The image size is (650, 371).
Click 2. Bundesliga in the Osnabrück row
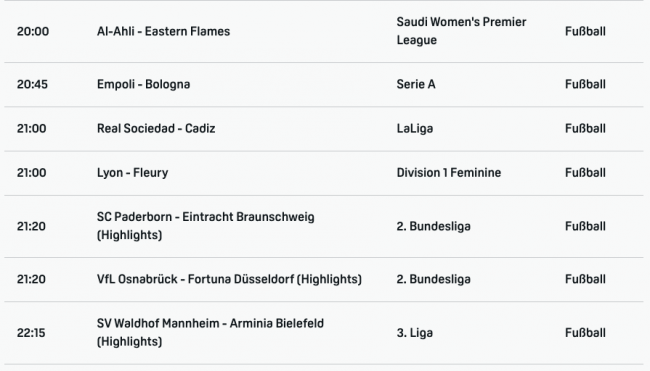point(433,279)
